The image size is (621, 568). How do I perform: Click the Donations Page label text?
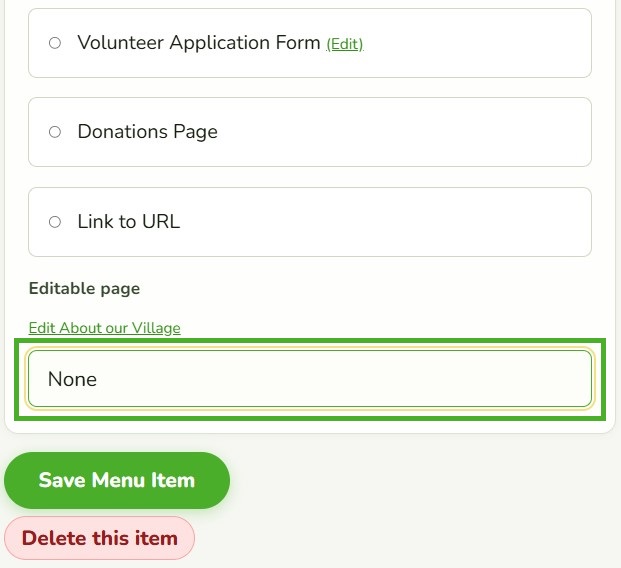[x=147, y=132]
